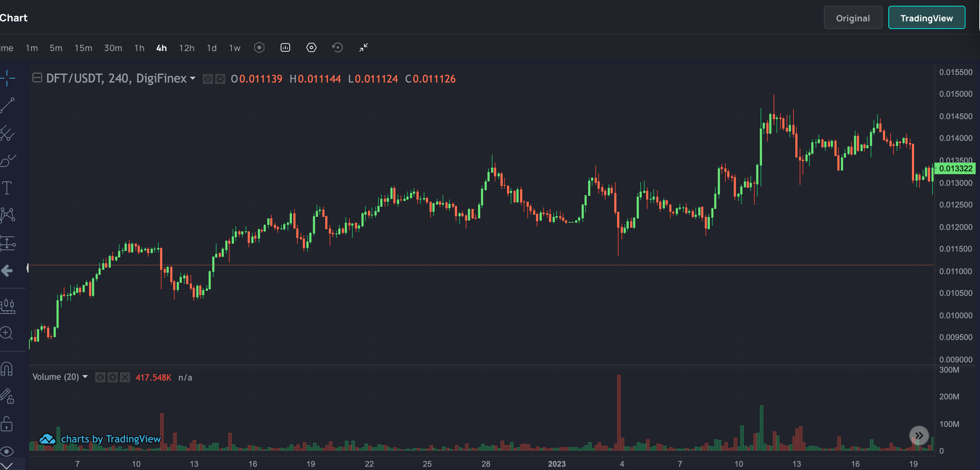Image resolution: width=980 pixels, height=470 pixels.
Task: Click the 2023 marker on time axis
Action: click(x=557, y=463)
